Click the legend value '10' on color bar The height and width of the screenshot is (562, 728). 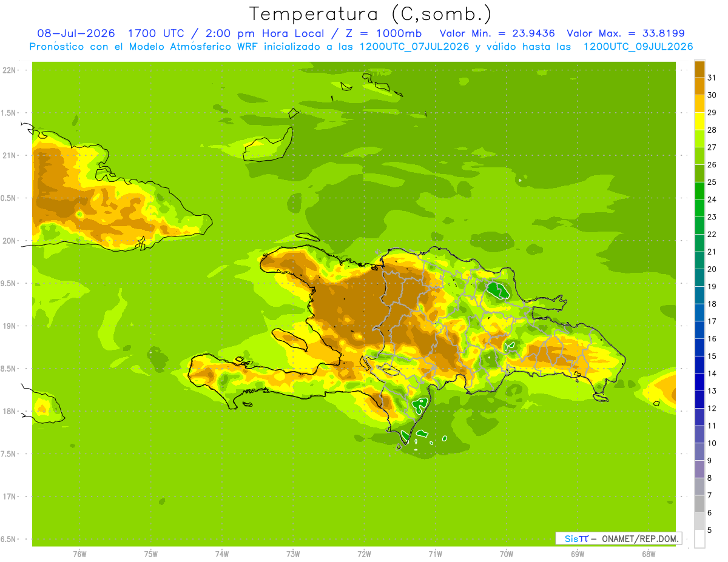(x=711, y=443)
